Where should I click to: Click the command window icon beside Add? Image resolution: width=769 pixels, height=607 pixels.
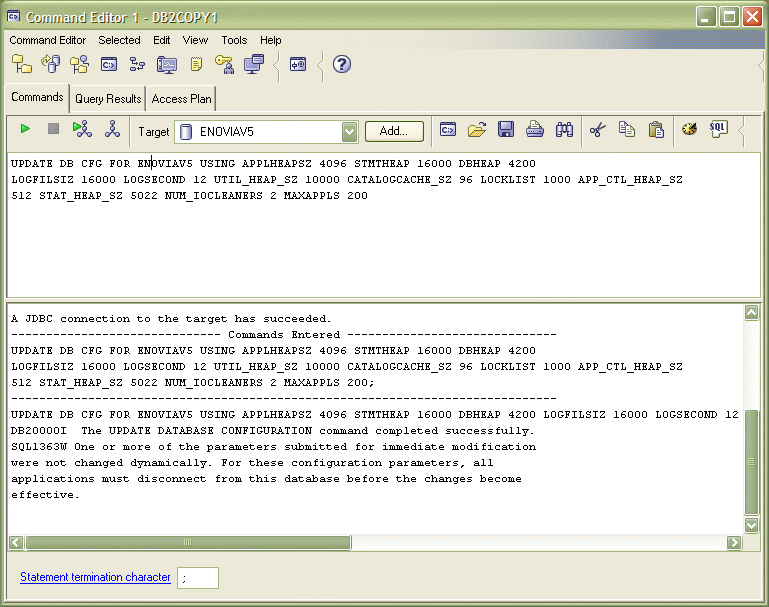(448, 129)
